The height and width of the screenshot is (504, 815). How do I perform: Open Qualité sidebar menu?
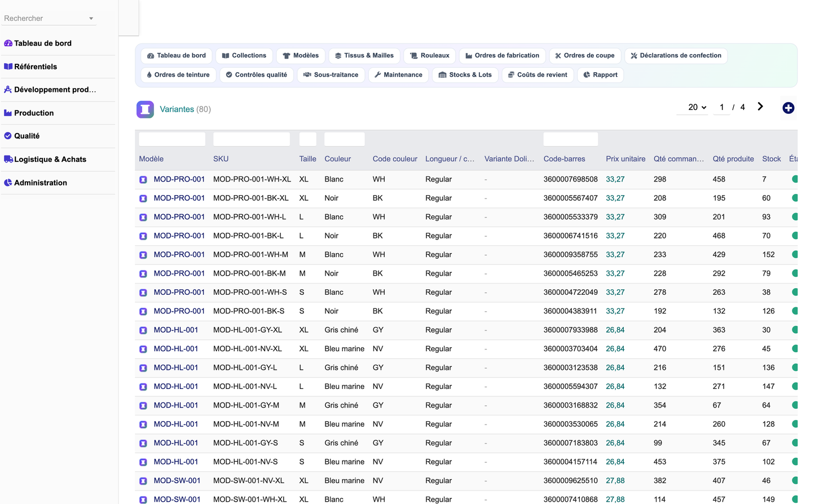pos(22,136)
